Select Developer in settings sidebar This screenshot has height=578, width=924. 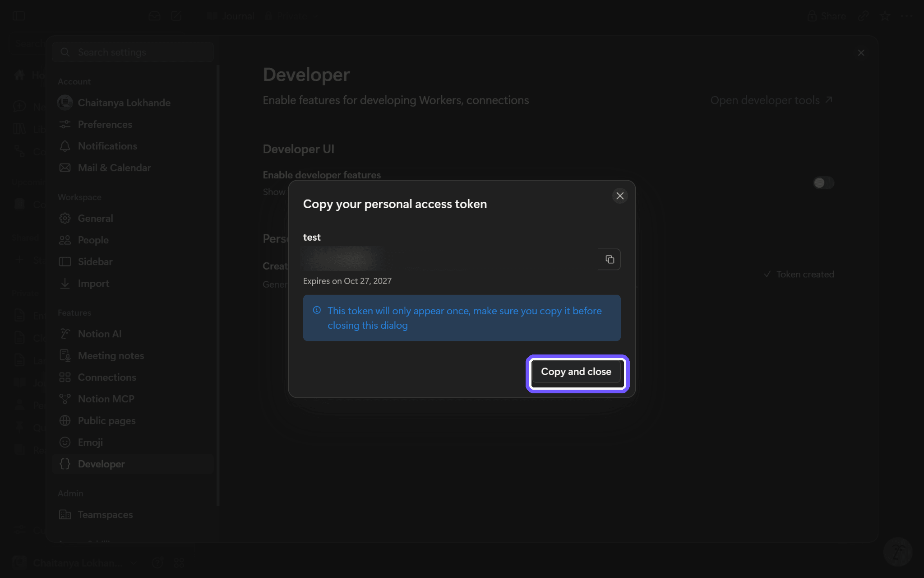[133, 464]
